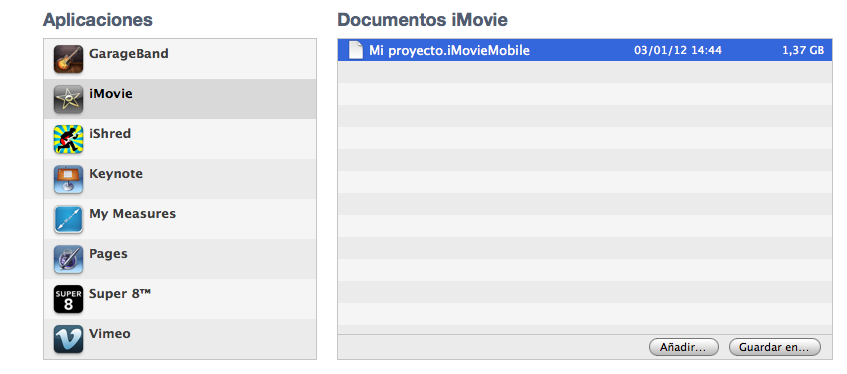Pick the Pages entry in Aplicaciones
The image size is (847, 374).
[180, 259]
